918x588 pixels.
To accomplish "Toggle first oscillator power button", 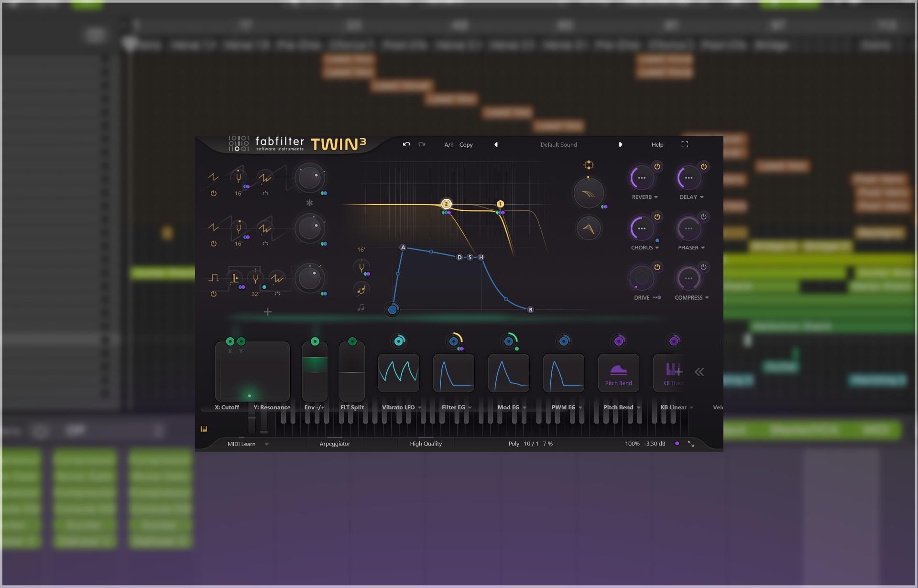I will [213, 194].
